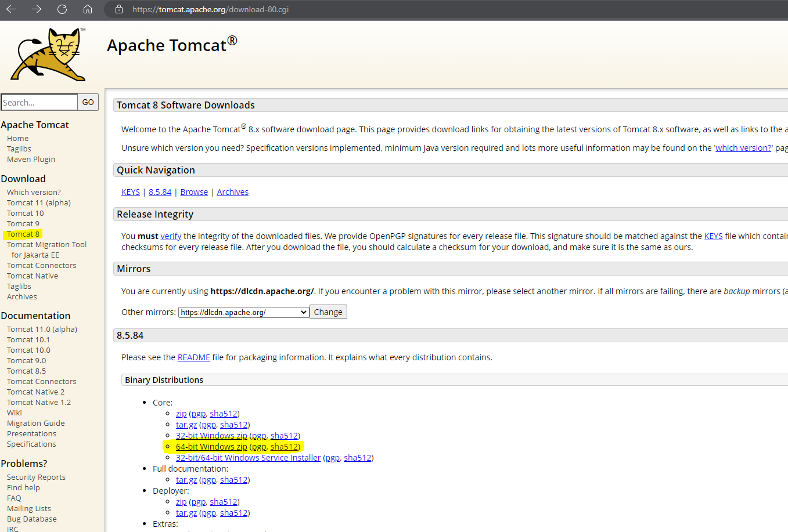Open the Mailing Lists link
Image resolution: width=788 pixels, height=532 pixels.
pyautogui.click(x=29, y=508)
